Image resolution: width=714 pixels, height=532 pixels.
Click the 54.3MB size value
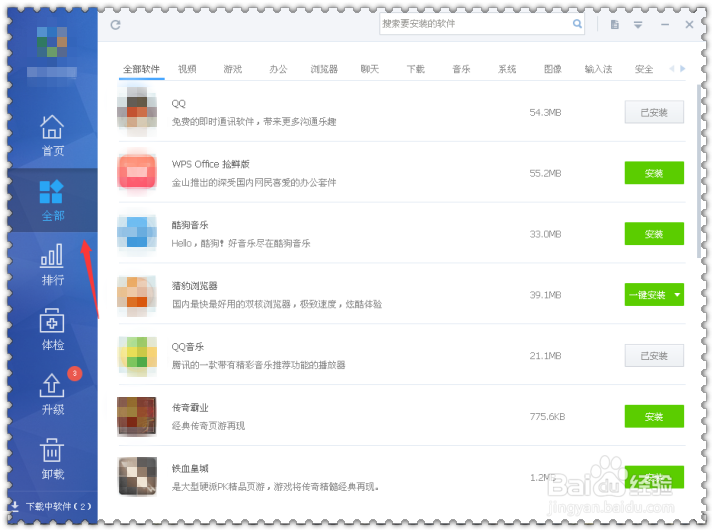(545, 113)
